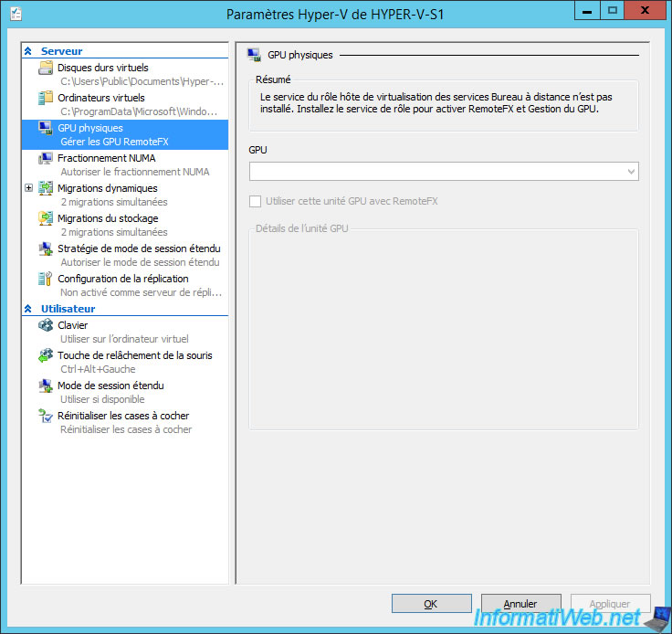This screenshot has height=634, width=672.
Task: Open the GPU dropdown list
Action: pos(631,172)
